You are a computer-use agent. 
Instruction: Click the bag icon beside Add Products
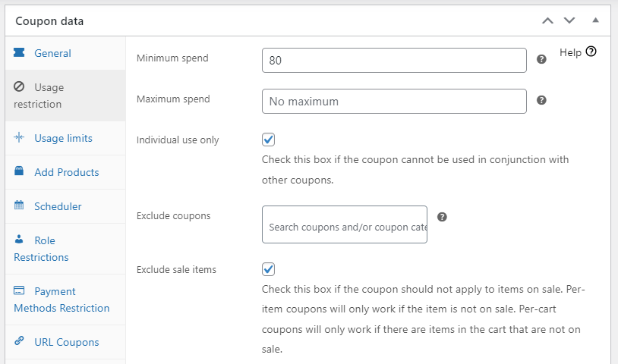pos(19,171)
